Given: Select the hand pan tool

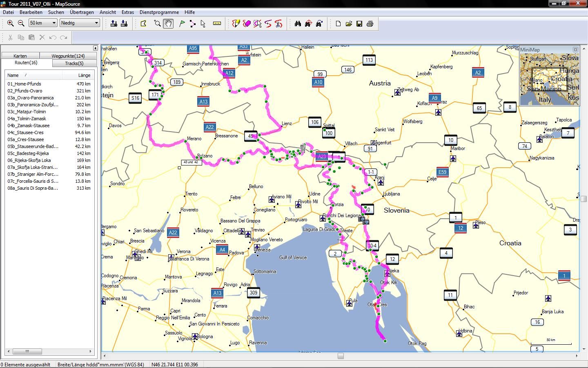Looking at the screenshot, I should [x=168, y=24].
